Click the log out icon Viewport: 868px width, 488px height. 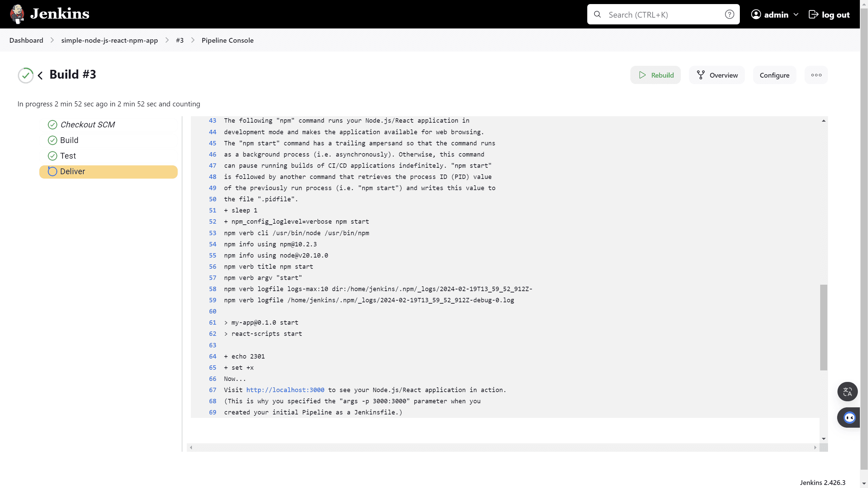pos(813,15)
